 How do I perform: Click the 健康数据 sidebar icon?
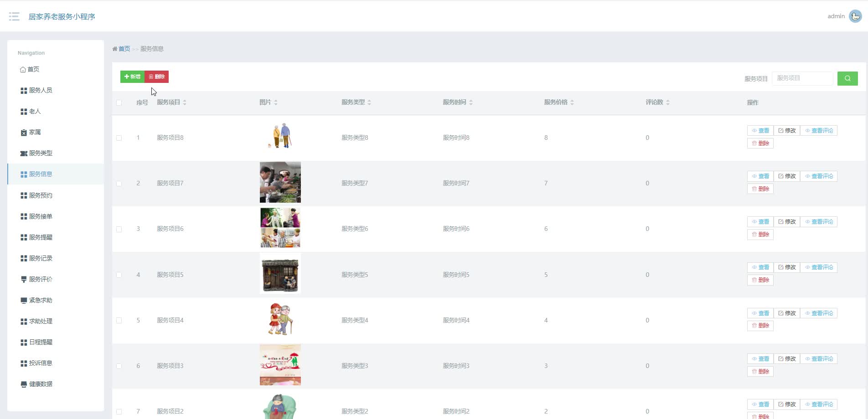(24, 384)
